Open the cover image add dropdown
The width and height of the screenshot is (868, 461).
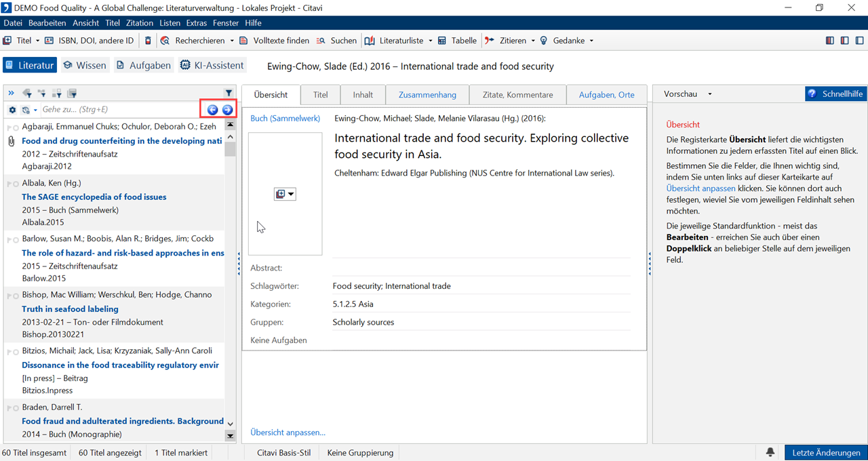[x=285, y=195]
